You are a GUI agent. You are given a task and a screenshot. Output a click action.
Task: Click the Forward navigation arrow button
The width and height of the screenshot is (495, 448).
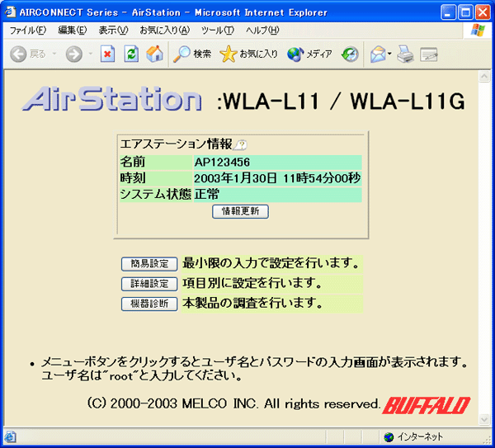[74, 54]
